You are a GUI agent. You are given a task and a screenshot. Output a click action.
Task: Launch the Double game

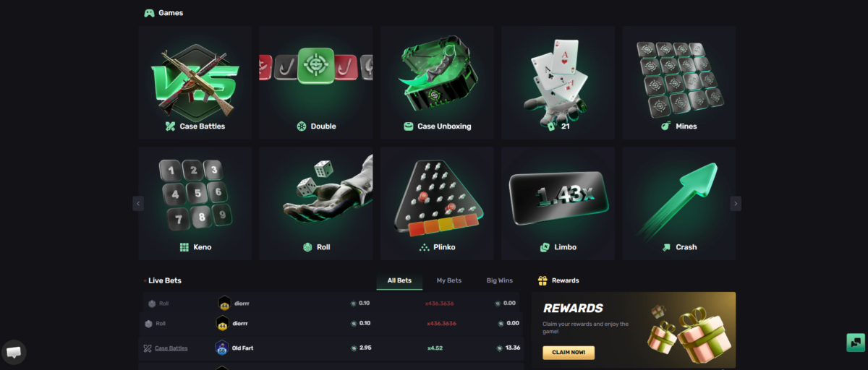[316, 82]
